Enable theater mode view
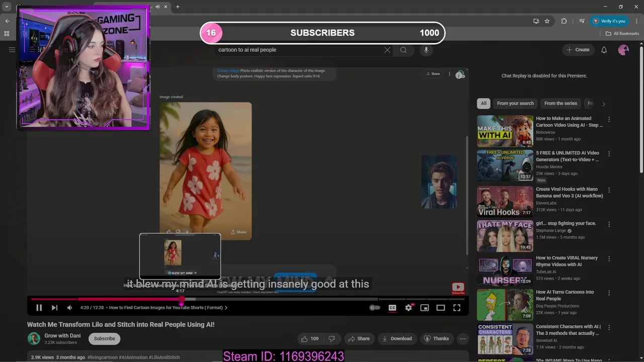Image resolution: width=644 pixels, height=362 pixels. 441,308
